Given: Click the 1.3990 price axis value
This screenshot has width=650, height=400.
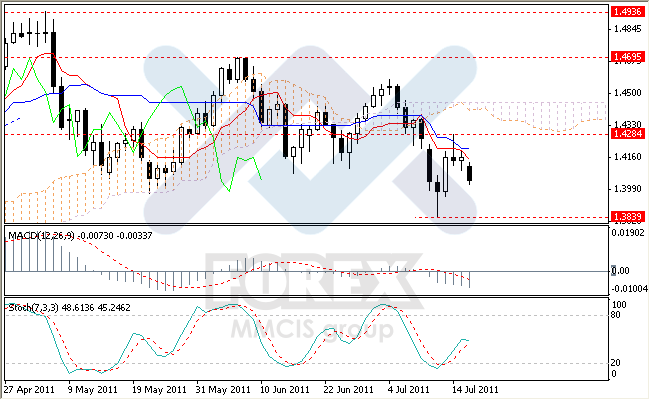Looking at the screenshot, I should coord(628,189).
